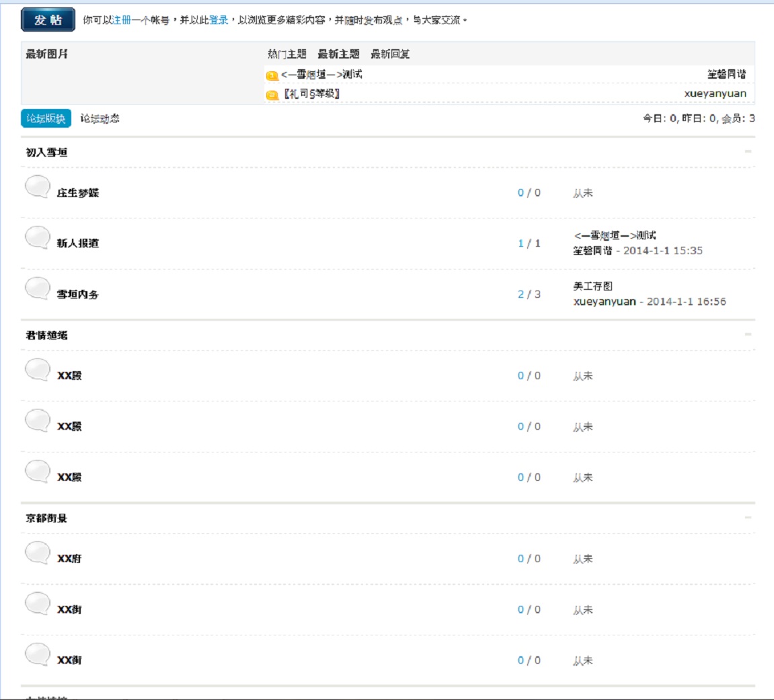Click the yellow icon before 【礼司§等级】 thread
774x700 pixels.
click(x=272, y=95)
